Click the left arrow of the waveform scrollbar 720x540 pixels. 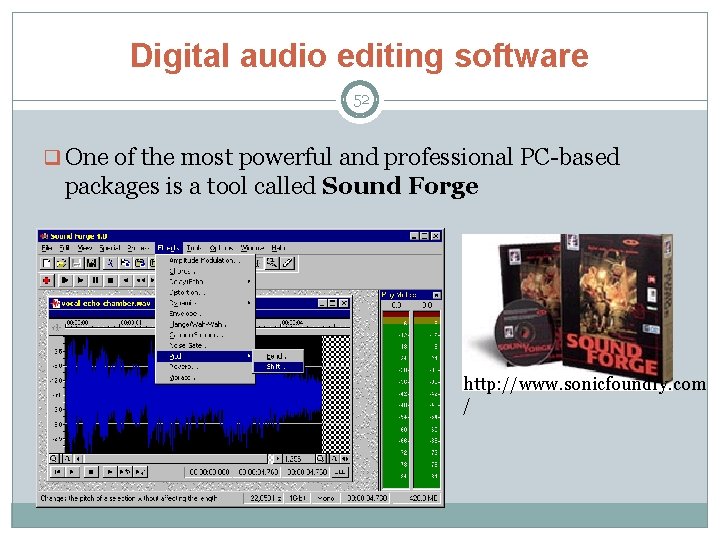click(79, 458)
